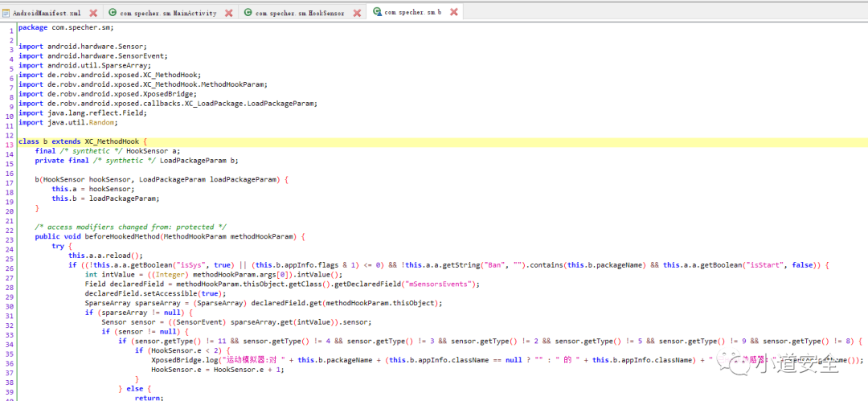The width and height of the screenshot is (868, 401).
Task: Click the 'this.a = hookSensor;' line
Action: coord(93,189)
